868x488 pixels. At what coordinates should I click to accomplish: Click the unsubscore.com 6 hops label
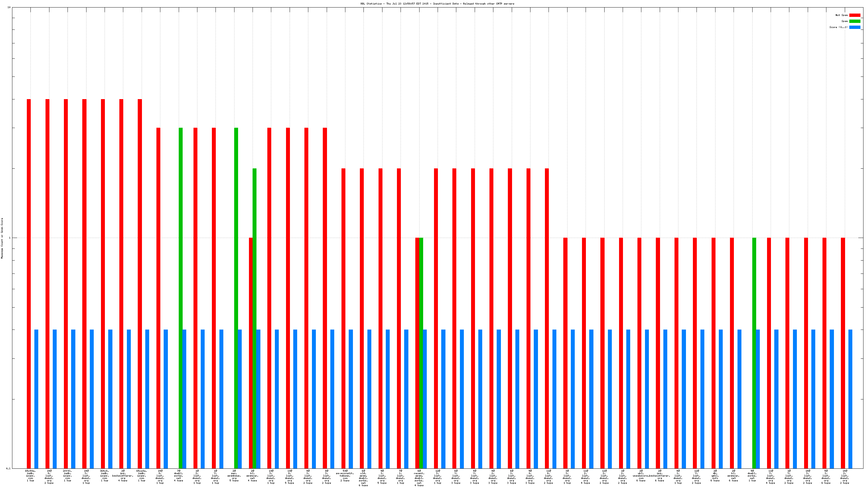[x=640, y=476]
